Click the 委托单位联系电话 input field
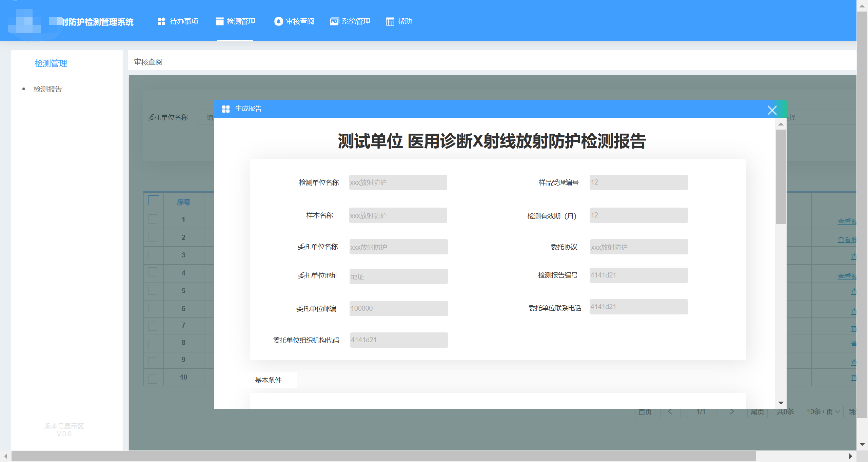This screenshot has width=868, height=462. 638,307
